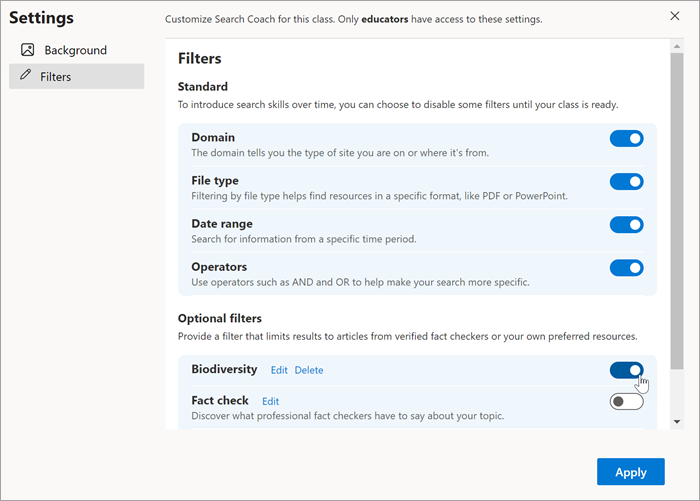Viewport: 700px width, 501px height.
Task: Click the vertical scrollbar thumb
Action: point(677,211)
